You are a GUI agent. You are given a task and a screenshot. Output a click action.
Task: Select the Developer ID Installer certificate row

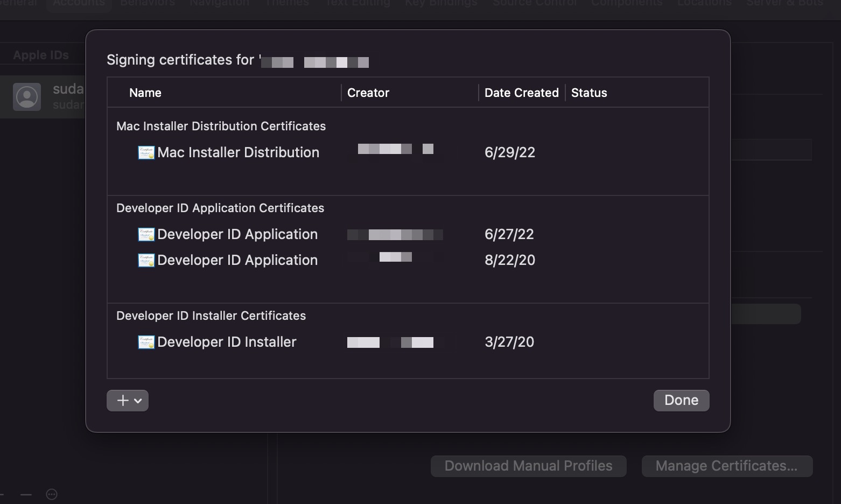coord(226,341)
